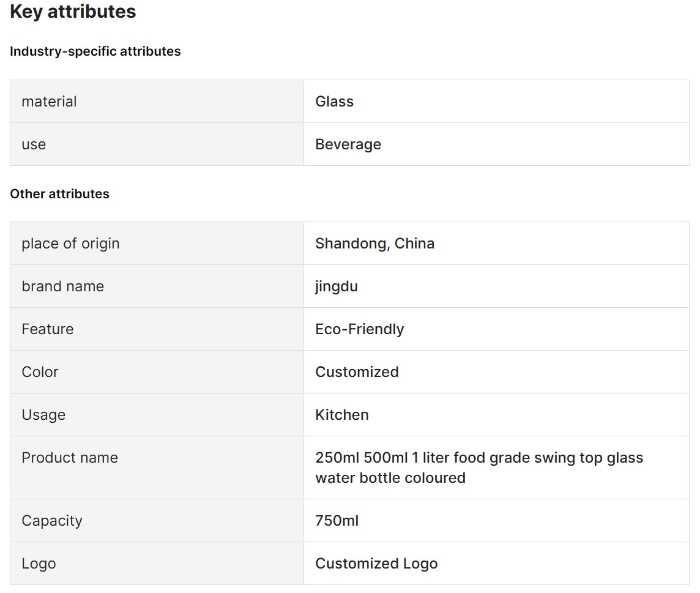The image size is (700, 593).
Task: Click the Key attributes heading
Action: click(x=73, y=12)
